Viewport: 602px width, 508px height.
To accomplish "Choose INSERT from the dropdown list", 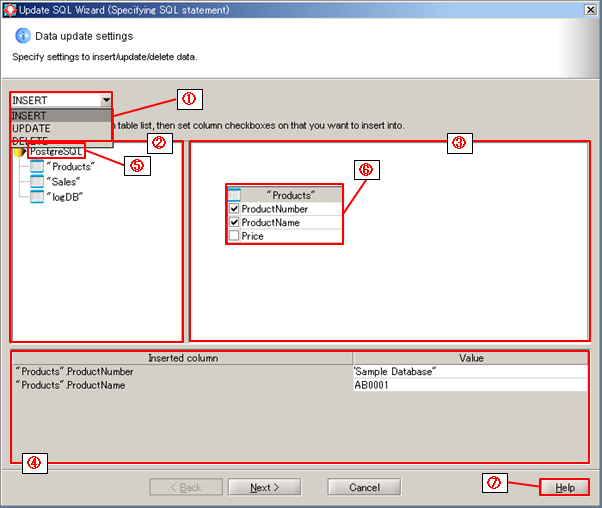I will [30, 116].
